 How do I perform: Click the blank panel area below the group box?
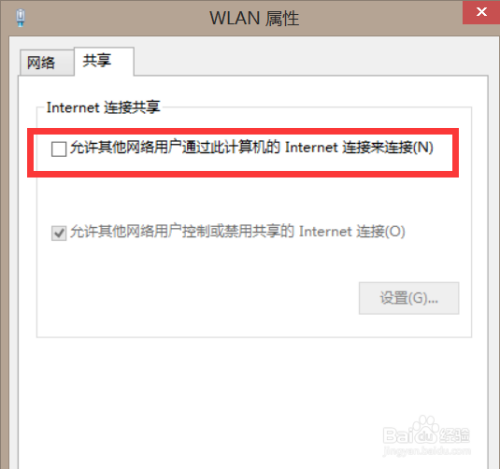(200, 400)
